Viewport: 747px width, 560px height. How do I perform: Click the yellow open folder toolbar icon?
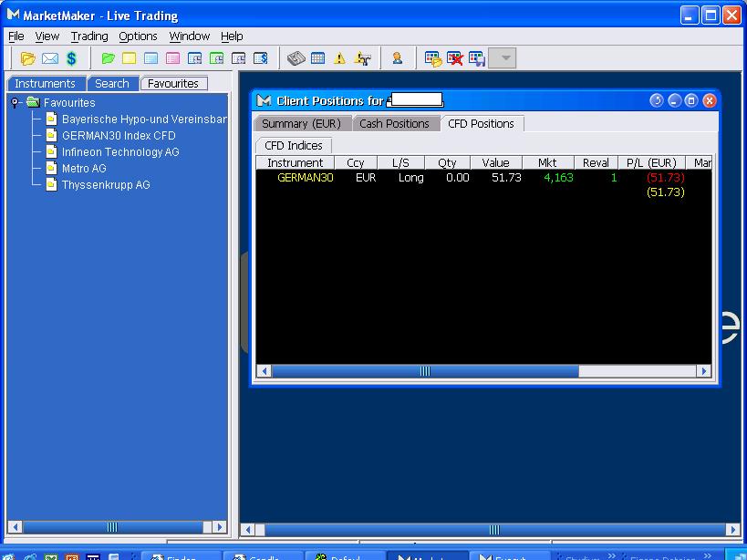point(28,59)
